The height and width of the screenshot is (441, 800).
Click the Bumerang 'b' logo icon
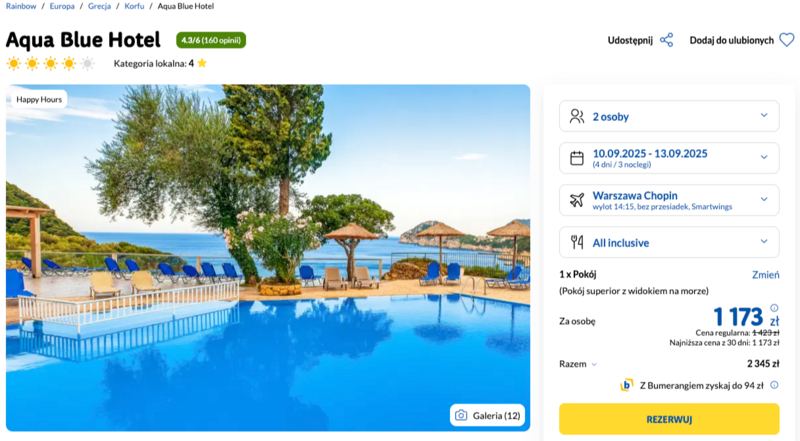click(627, 385)
